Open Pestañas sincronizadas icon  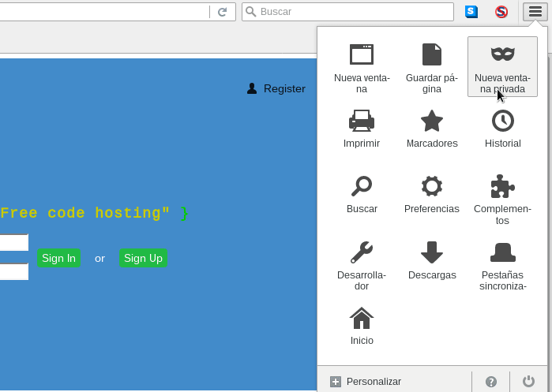tap(502, 252)
